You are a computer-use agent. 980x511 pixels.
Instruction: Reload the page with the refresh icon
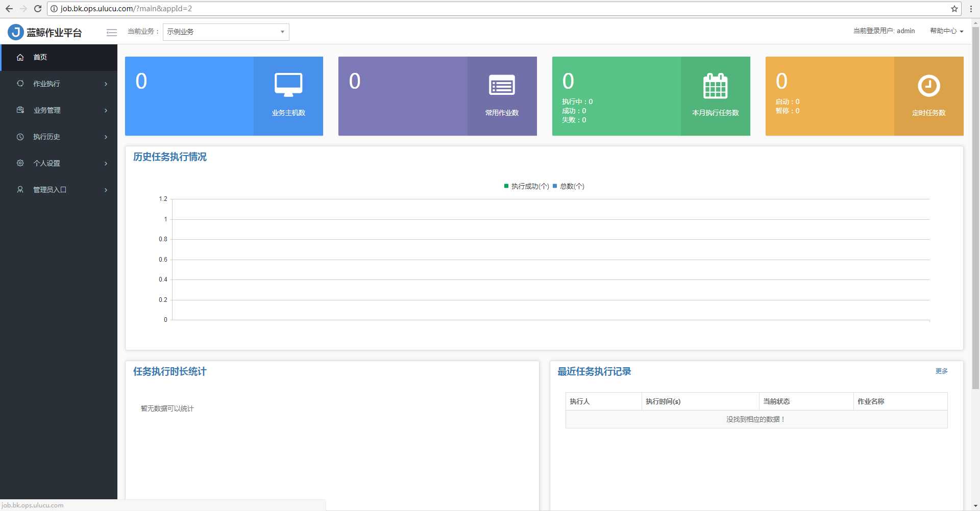coord(38,9)
